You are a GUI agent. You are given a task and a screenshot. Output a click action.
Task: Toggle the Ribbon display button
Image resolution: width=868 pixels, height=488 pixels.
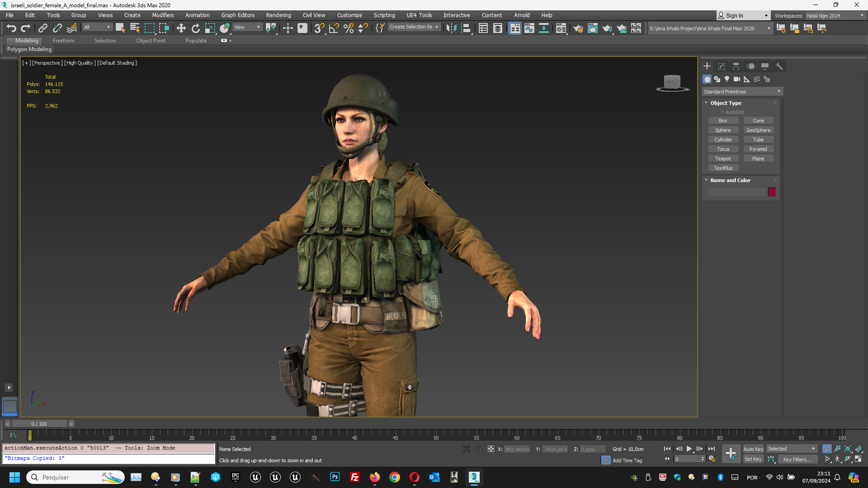(x=515, y=28)
